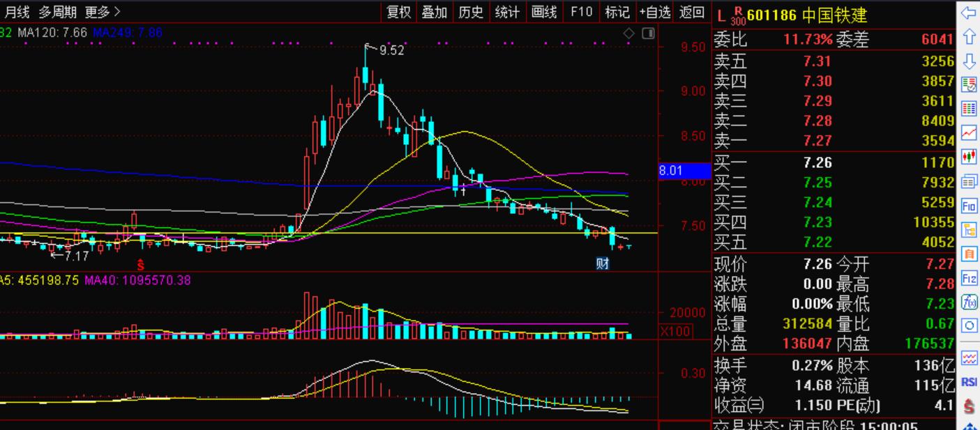
Task: Click the 9.52 high price label
Action: coord(391,50)
